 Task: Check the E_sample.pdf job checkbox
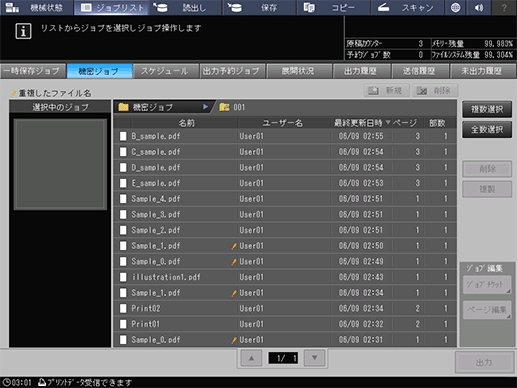click(123, 183)
